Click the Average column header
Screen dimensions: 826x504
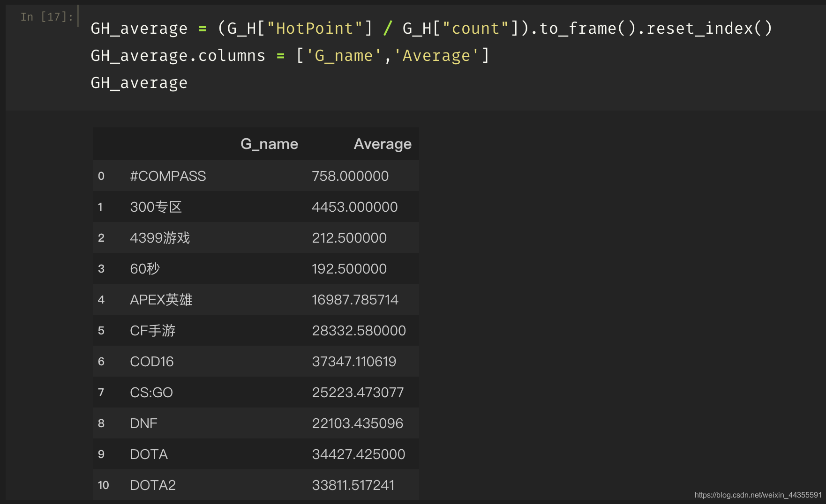tap(383, 144)
